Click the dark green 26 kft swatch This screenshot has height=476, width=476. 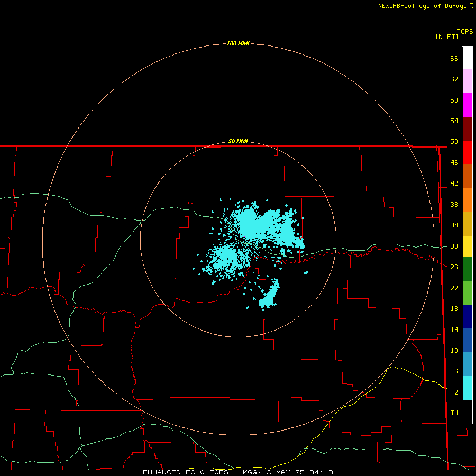(x=467, y=269)
